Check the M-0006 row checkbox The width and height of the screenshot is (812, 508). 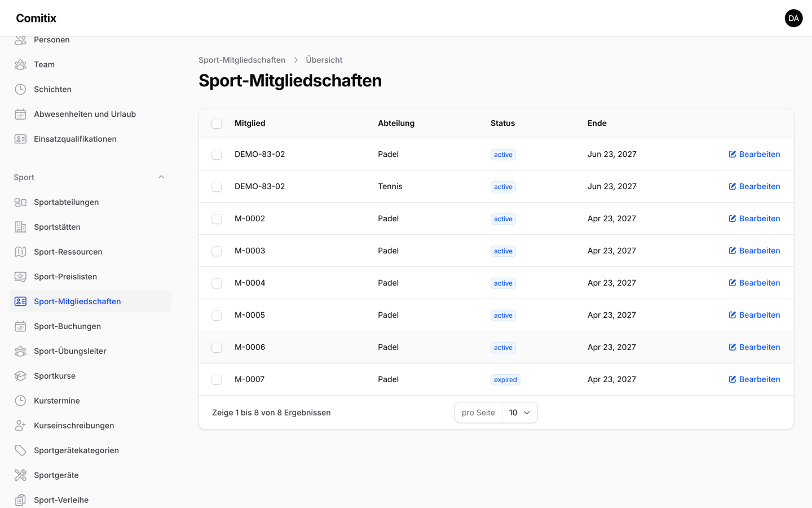217,348
